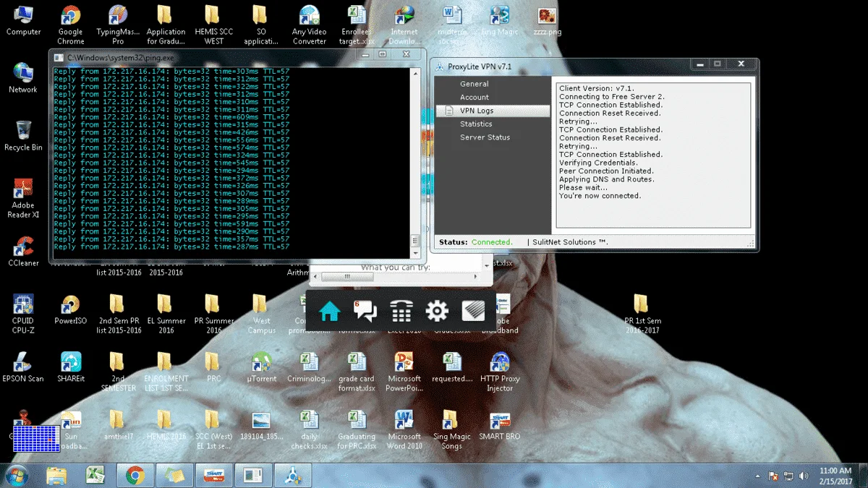Click the Connected status text in ProxyLite
This screenshot has height=488, width=868.
[492, 242]
